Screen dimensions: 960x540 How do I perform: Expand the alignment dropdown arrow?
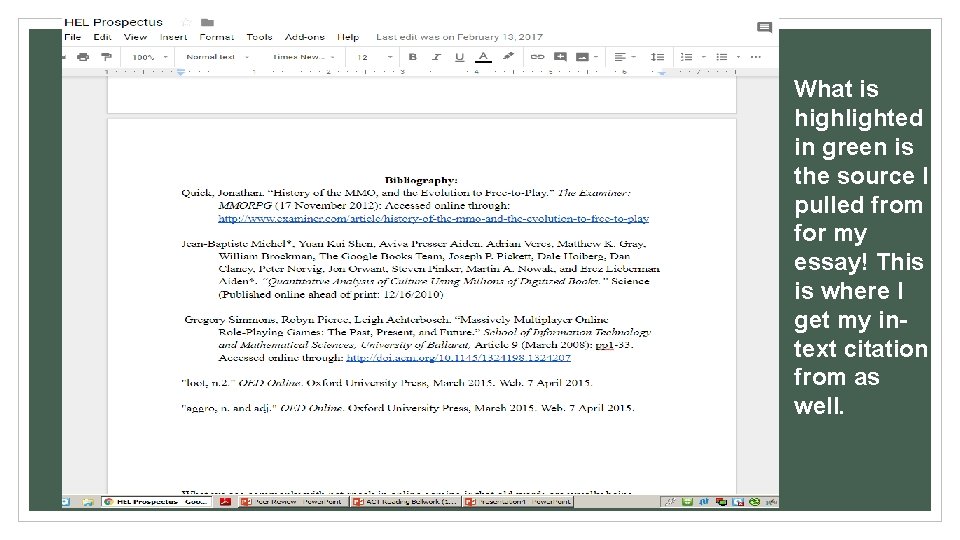click(x=634, y=57)
